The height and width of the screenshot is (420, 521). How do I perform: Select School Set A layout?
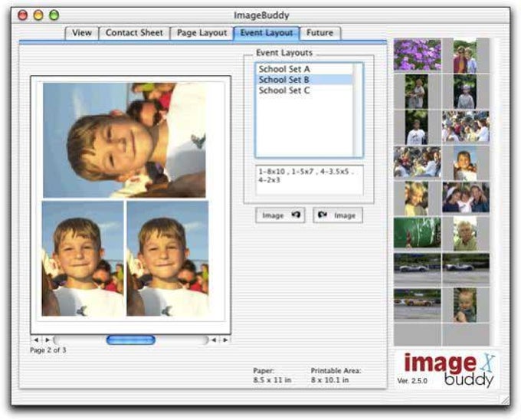click(304, 69)
